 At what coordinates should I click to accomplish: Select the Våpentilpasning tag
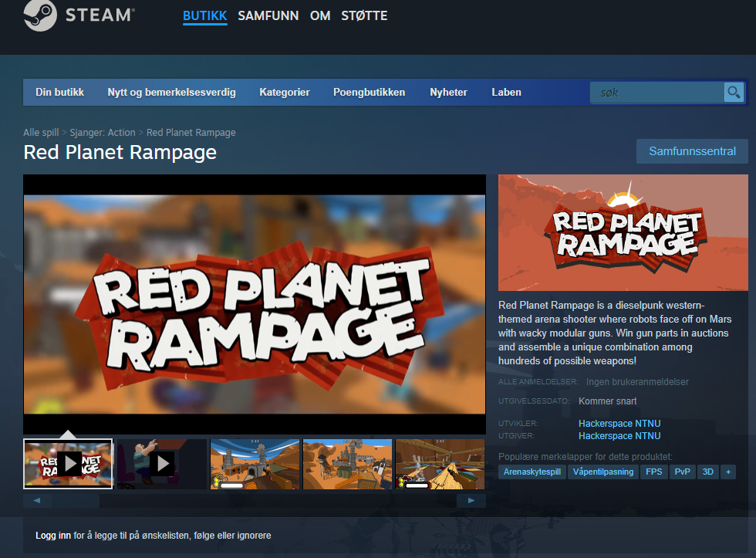click(603, 472)
